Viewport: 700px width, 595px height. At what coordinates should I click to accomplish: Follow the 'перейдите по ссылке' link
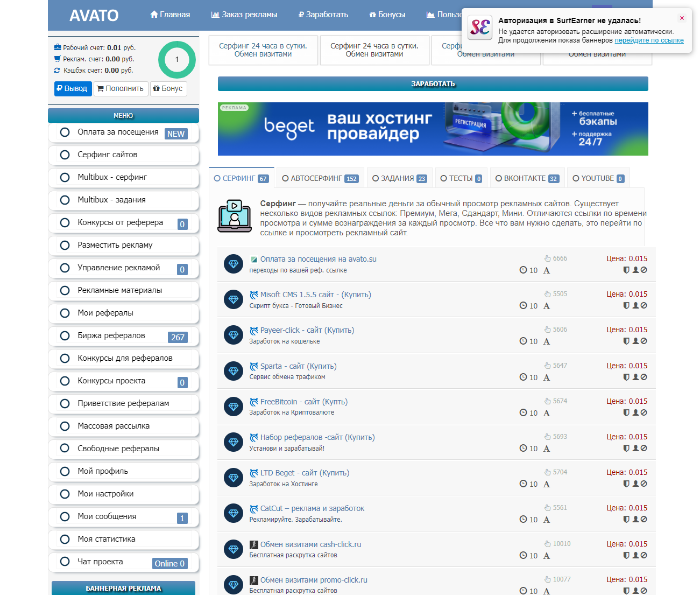point(649,40)
